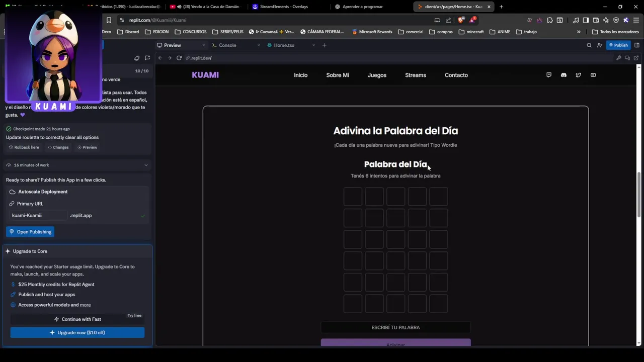Go to Juegos nav item
644x362 pixels.
click(x=377, y=75)
